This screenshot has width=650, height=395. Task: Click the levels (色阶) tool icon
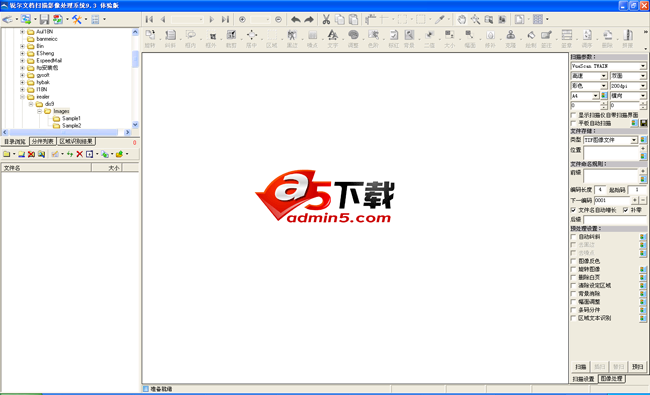tap(374, 36)
